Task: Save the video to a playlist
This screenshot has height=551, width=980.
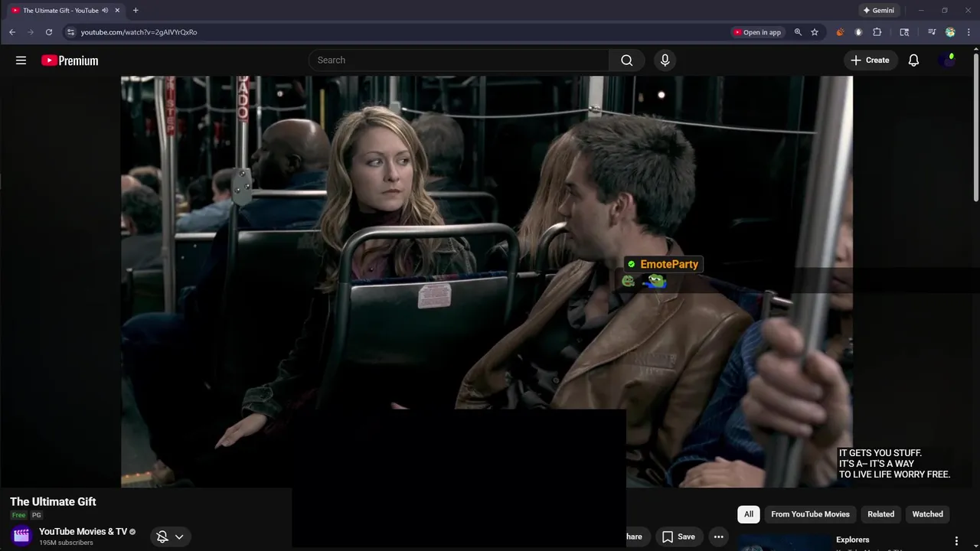Action: (678, 536)
